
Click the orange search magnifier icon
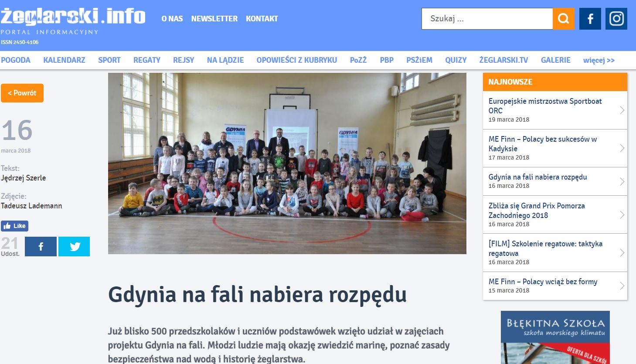coord(563,19)
